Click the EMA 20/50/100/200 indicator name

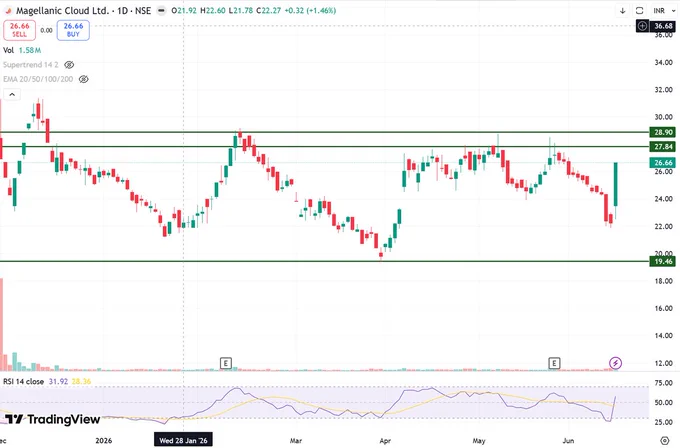pyautogui.click(x=38, y=79)
